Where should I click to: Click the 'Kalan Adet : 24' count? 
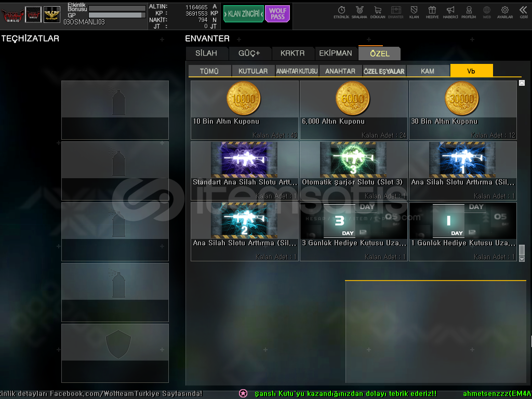pos(384,136)
